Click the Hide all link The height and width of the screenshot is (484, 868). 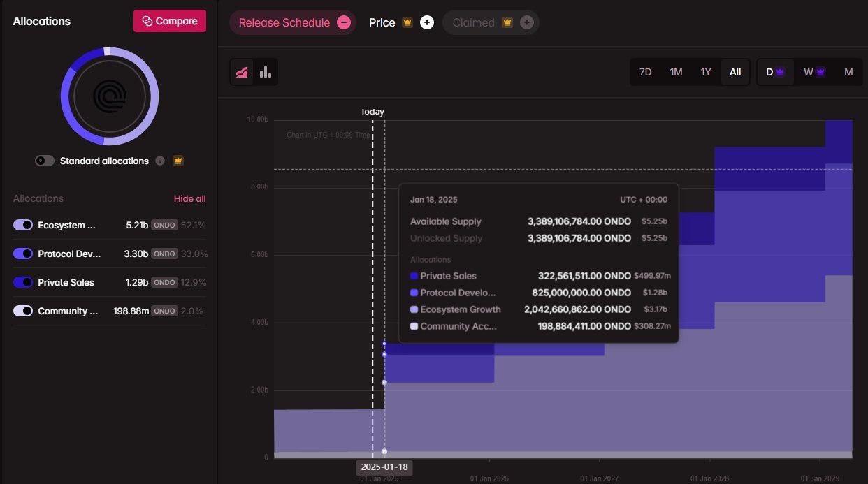189,198
